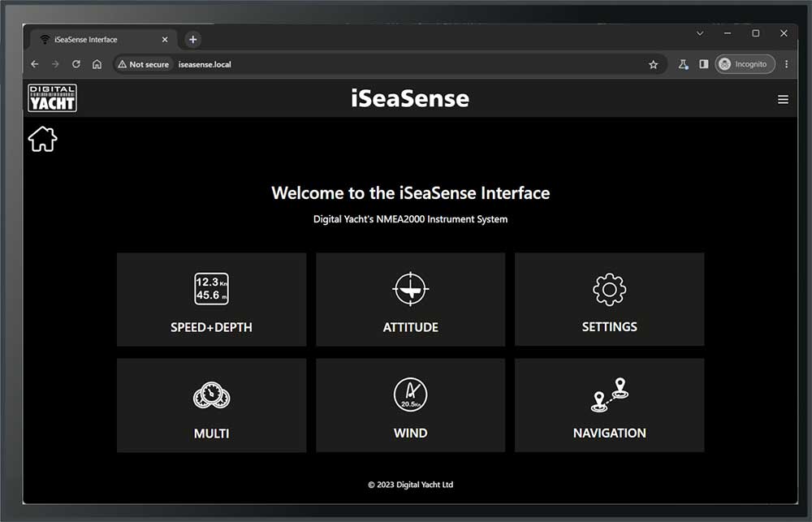This screenshot has height=522, width=812.
Task: Open the Speed+Depth instrument icon
Action: tap(211, 289)
